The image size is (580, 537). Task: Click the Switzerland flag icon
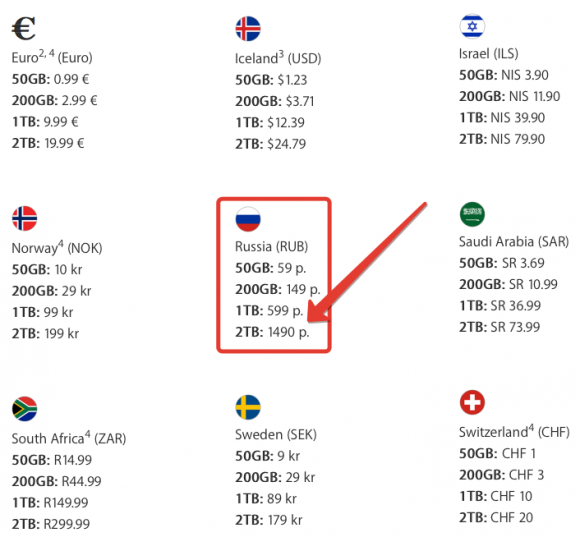pos(472,402)
